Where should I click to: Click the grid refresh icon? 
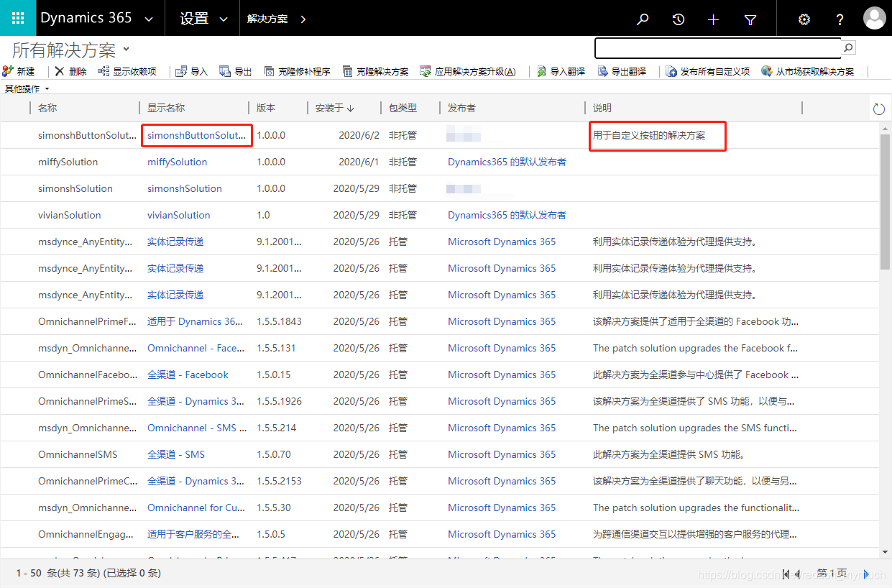click(x=878, y=109)
